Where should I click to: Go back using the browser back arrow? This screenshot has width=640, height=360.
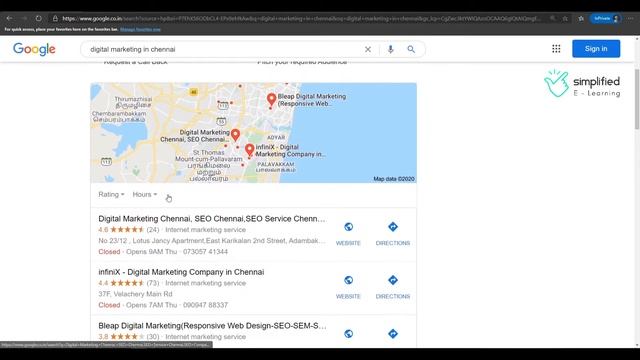tap(9, 18)
